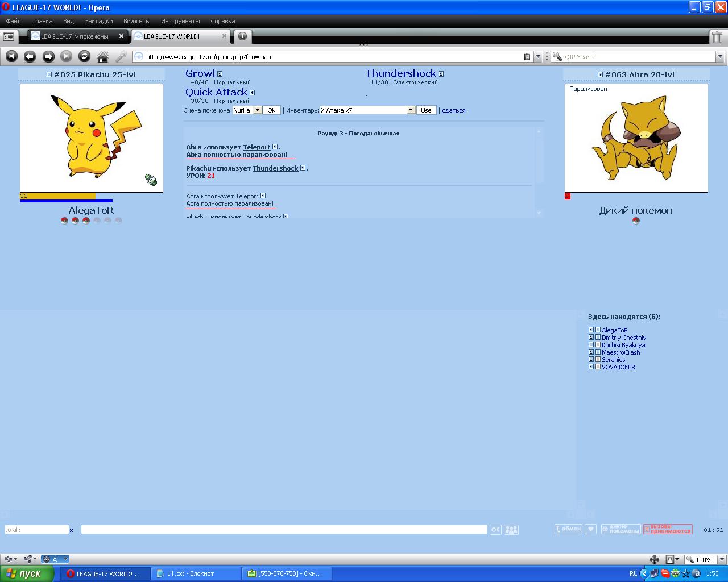Go back with the Back arrow
This screenshot has width=728, height=582.
pos(30,56)
